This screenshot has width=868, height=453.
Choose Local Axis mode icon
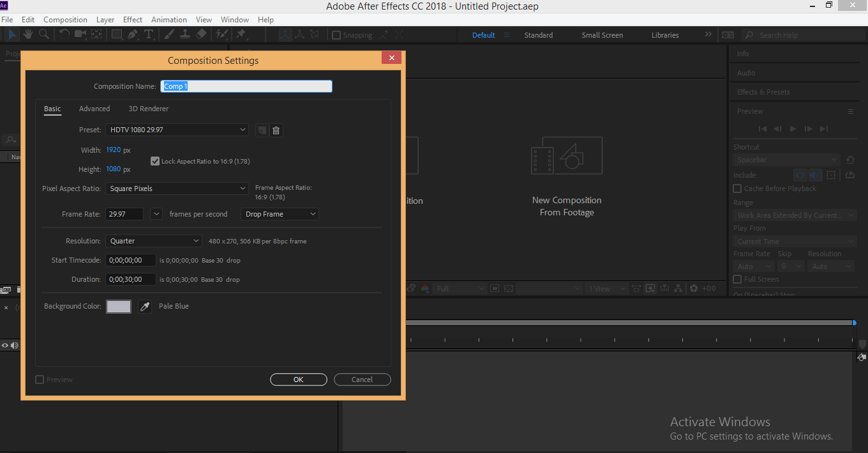coord(285,35)
